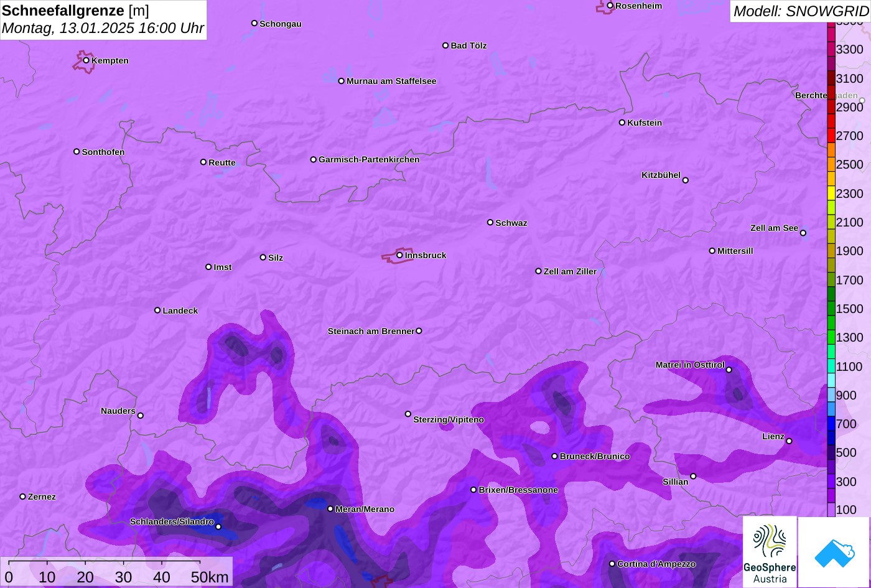871x588 pixels.
Task: Click the Steinach am Brenner marker
Action: pos(419,331)
